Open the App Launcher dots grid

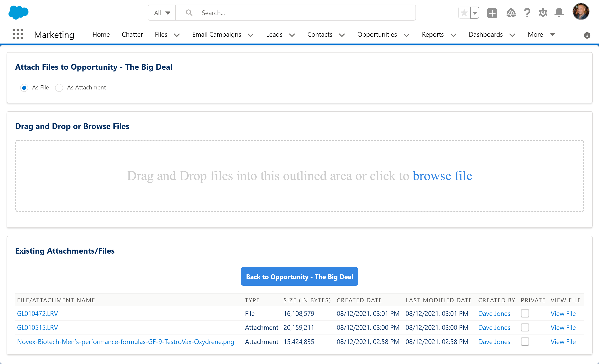(x=18, y=34)
